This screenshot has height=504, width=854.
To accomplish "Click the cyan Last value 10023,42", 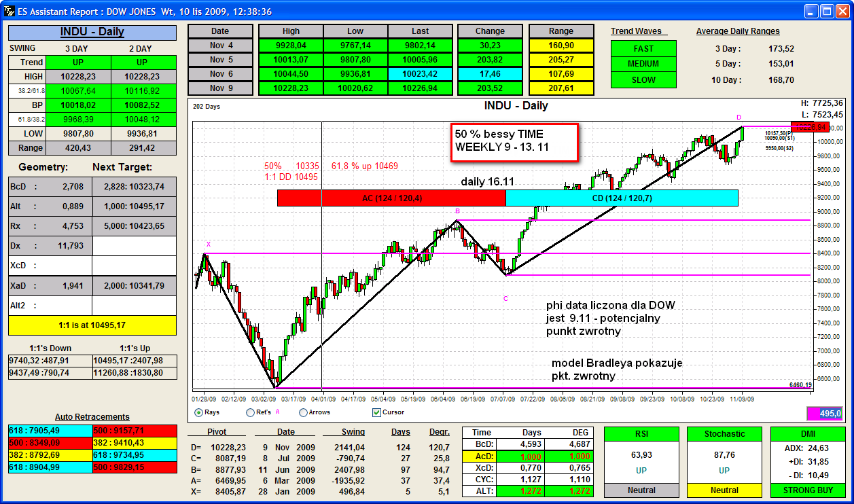I will coord(420,74).
